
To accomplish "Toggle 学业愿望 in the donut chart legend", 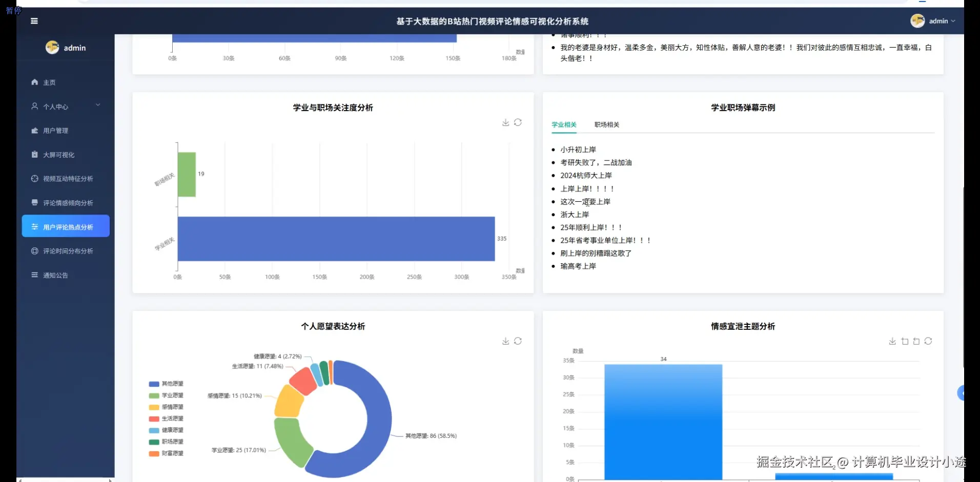I will [166, 395].
